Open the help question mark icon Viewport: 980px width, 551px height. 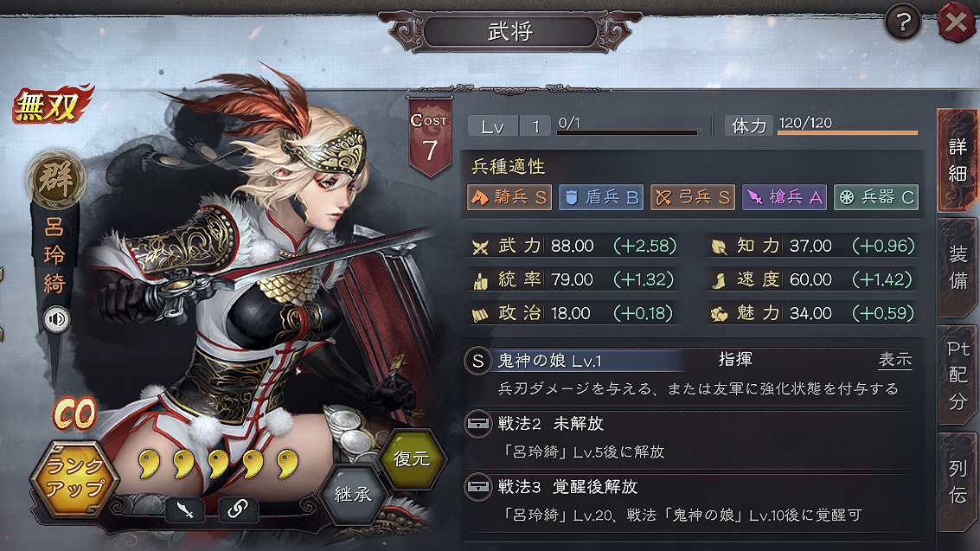(x=902, y=23)
